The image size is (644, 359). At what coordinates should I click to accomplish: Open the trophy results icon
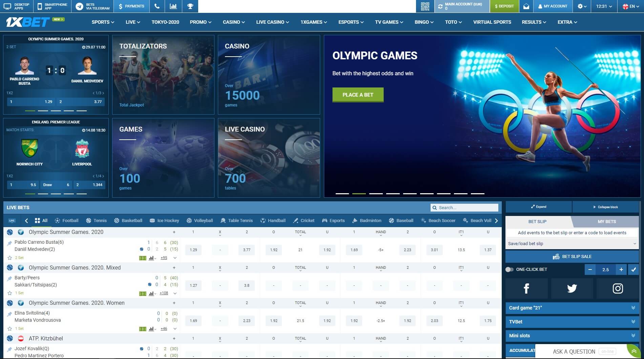pyautogui.click(x=190, y=6)
